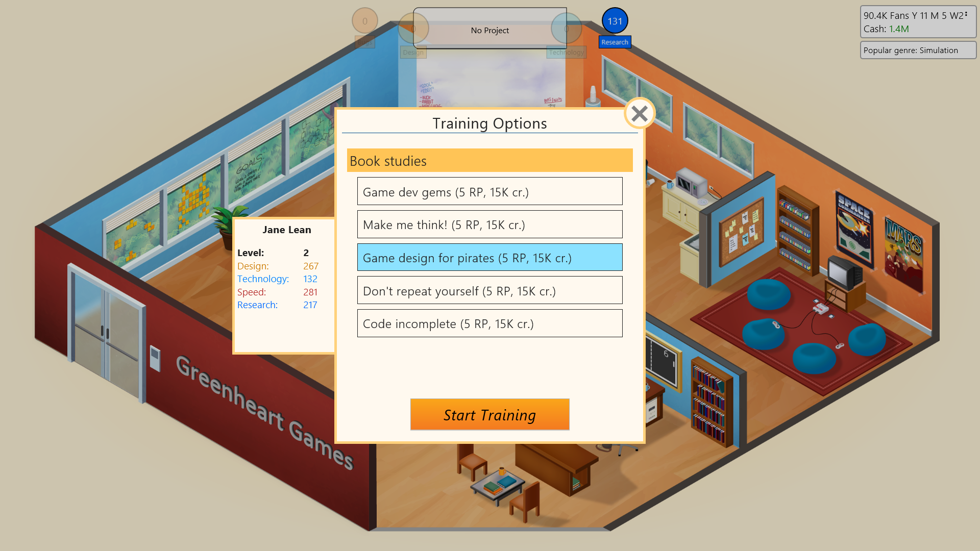Select 'Game design for pirates' training option

coord(489,257)
